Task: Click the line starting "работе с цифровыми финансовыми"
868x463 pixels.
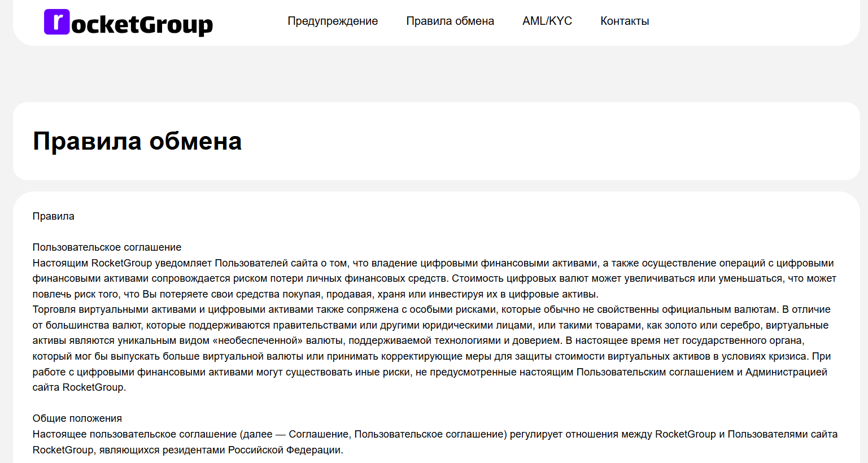Action: [x=430, y=372]
